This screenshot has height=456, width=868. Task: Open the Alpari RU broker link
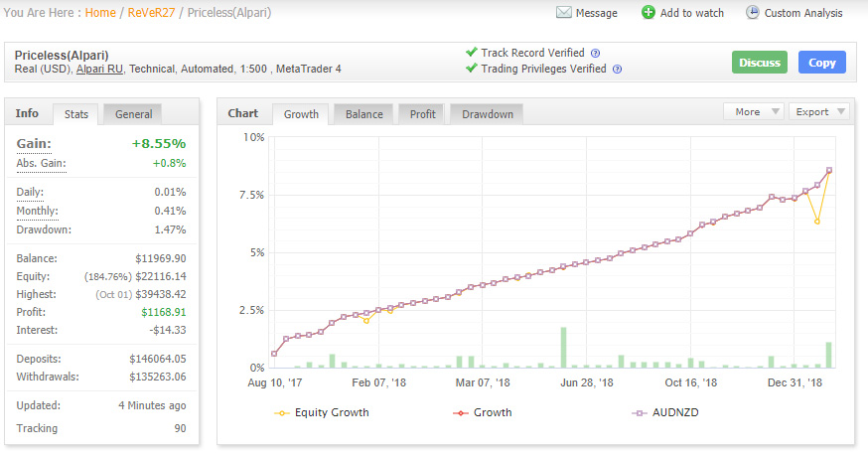99,70
